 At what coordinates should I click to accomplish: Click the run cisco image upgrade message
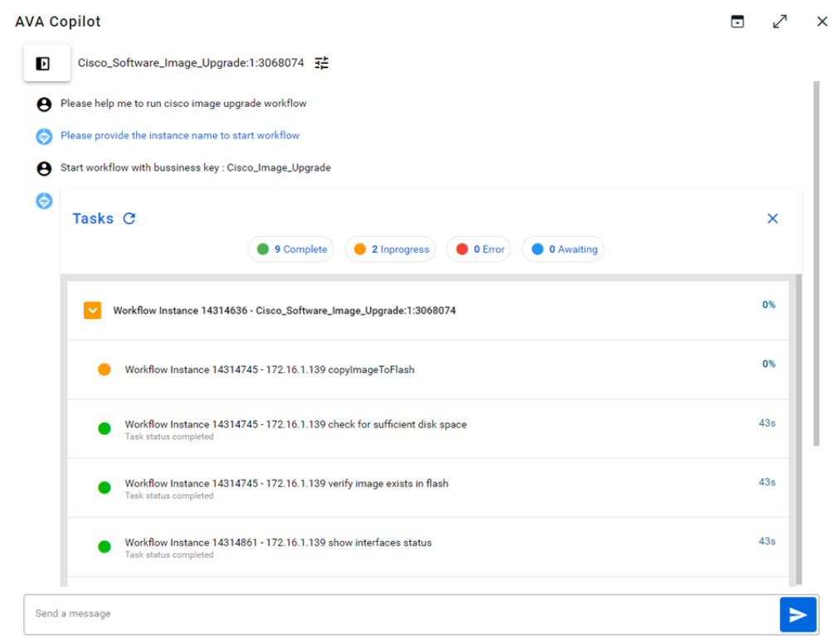click(x=183, y=104)
